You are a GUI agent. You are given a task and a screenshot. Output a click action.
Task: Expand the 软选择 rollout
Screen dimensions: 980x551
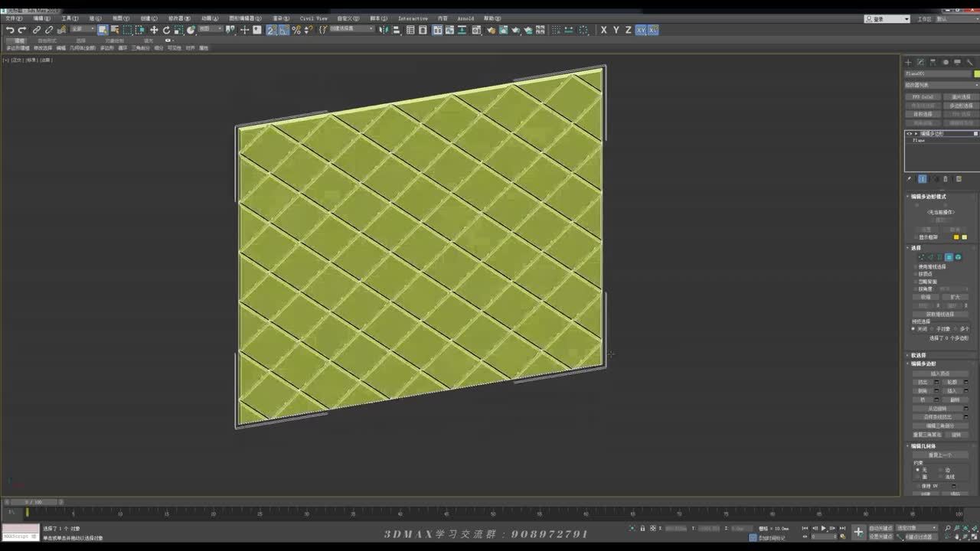pyautogui.click(x=918, y=355)
